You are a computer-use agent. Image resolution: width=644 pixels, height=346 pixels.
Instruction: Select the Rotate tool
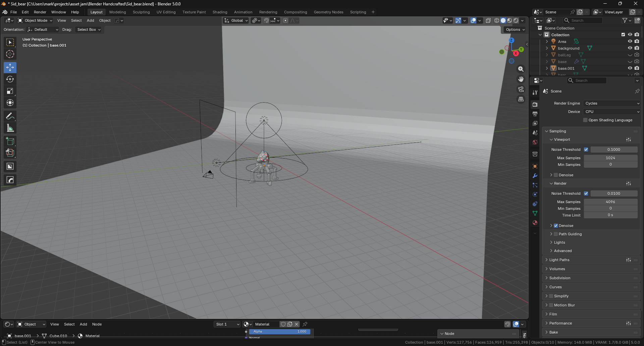pos(10,79)
